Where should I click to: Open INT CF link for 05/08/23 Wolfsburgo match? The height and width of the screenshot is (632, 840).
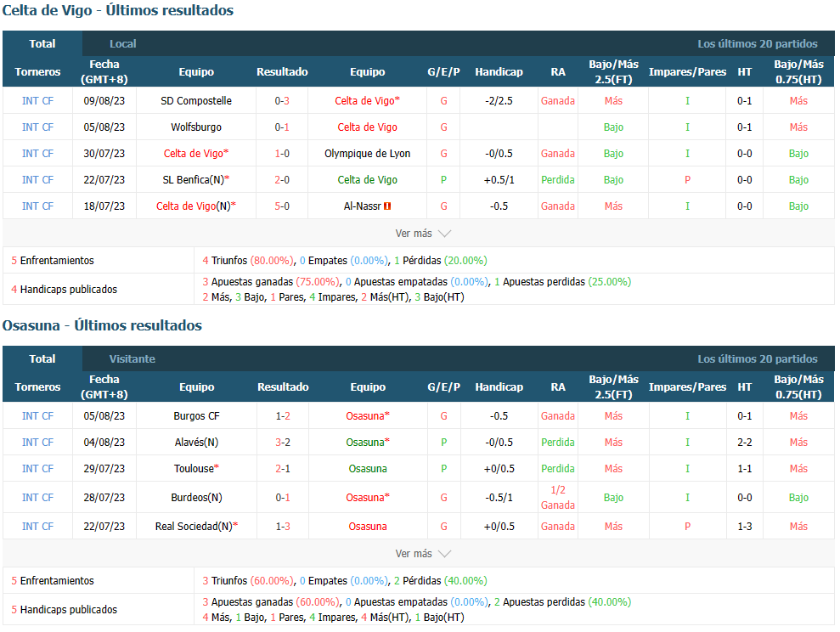click(x=37, y=127)
